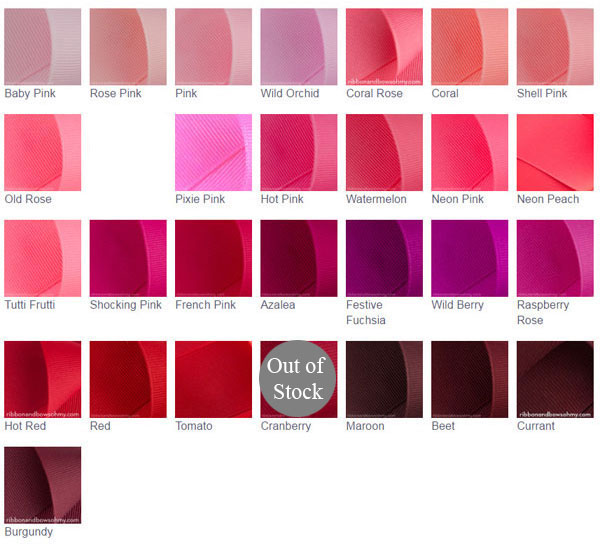Pick the Hot Red ribbon swatch

(43, 379)
